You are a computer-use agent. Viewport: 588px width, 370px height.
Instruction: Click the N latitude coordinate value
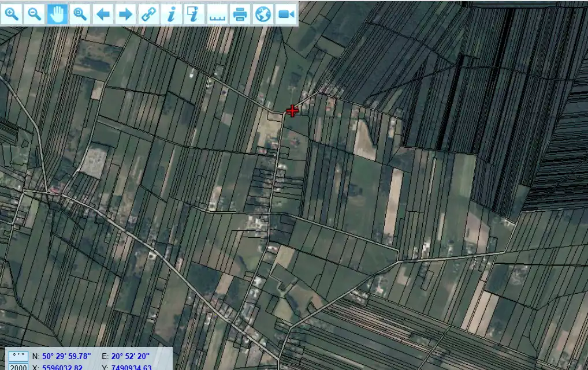point(66,356)
